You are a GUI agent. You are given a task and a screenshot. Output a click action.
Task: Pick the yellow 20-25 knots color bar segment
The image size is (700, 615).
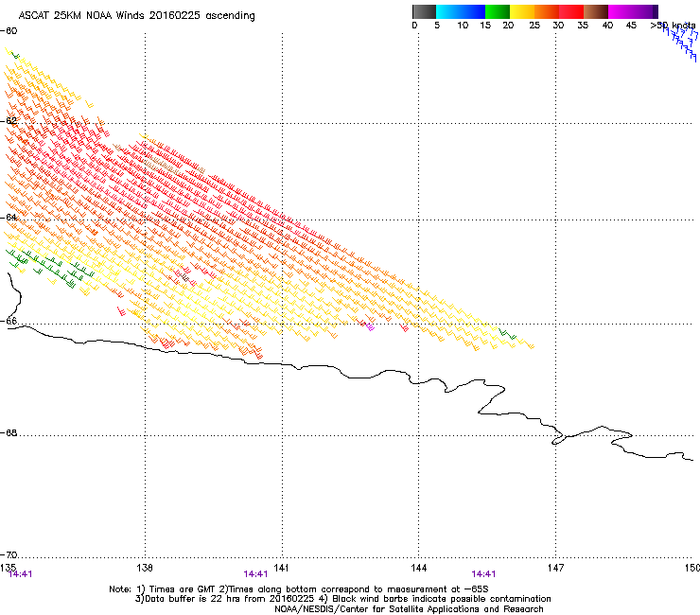point(522,11)
